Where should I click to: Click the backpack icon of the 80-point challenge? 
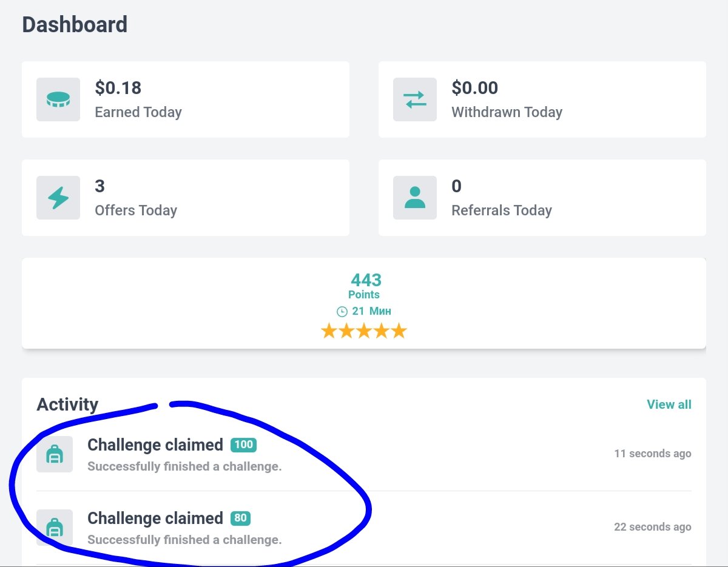pos(55,528)
